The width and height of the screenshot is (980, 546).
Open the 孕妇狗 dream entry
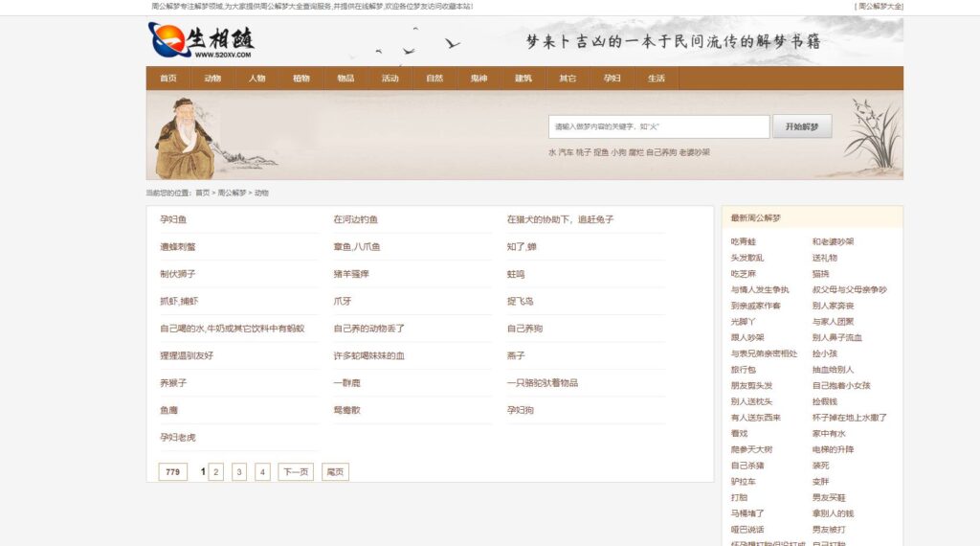(520, 410)
